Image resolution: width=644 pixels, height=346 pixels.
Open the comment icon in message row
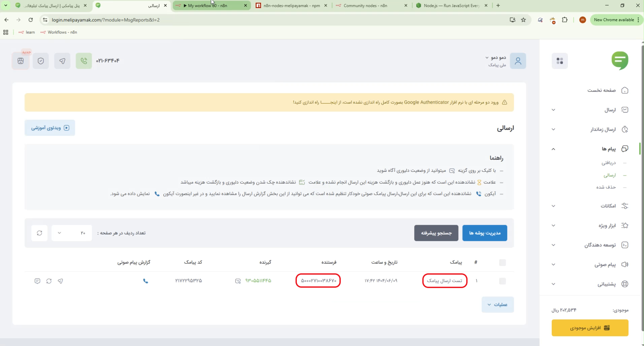[x=37, y=281]
